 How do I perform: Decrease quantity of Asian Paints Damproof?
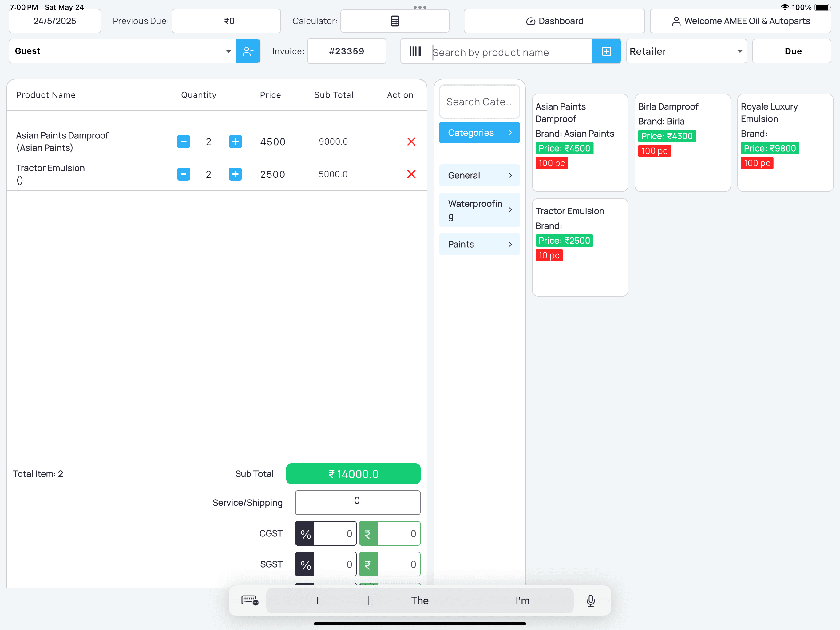[184, 142]
